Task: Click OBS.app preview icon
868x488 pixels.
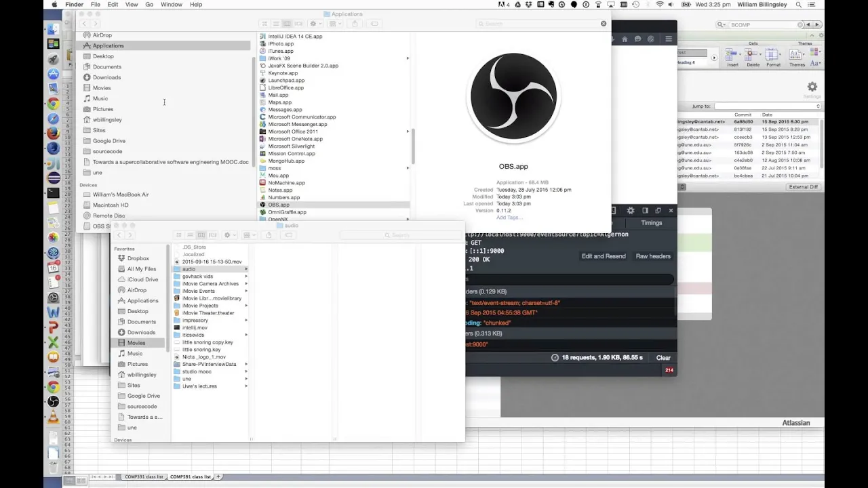Action: (x=513, y=98)
